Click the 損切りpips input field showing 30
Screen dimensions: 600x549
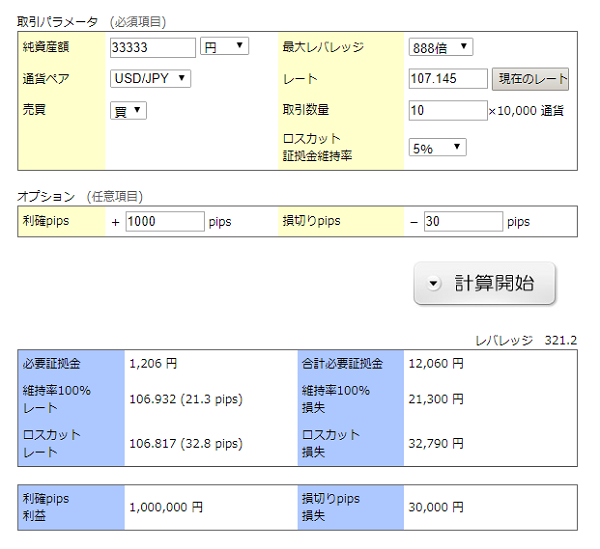click(463, 222)
